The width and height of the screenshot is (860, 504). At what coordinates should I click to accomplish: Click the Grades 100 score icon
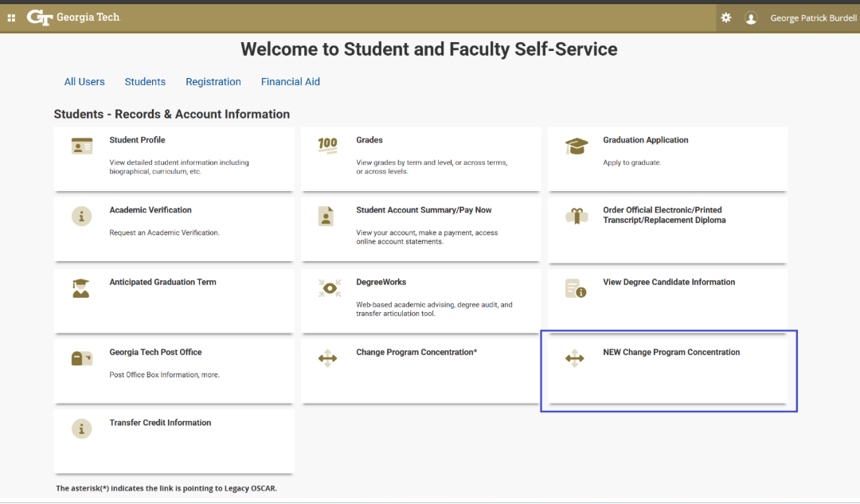pyautogui.click(x=328, y=146)
